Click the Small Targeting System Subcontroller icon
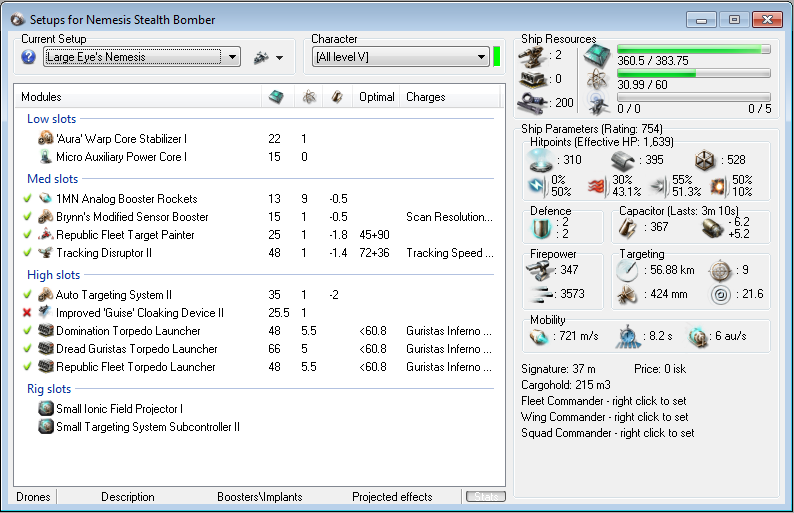794x513 pixels. pyautogui.click(x=46, y=426)
